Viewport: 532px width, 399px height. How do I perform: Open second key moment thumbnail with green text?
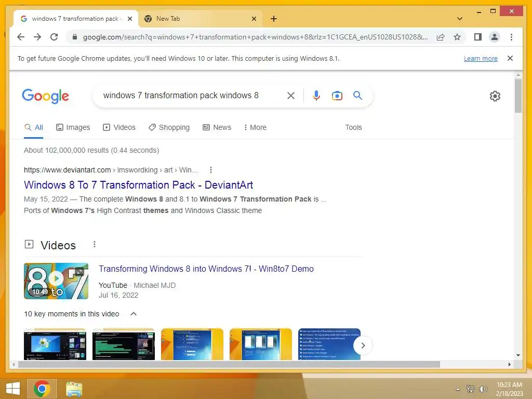pos(124,344)
